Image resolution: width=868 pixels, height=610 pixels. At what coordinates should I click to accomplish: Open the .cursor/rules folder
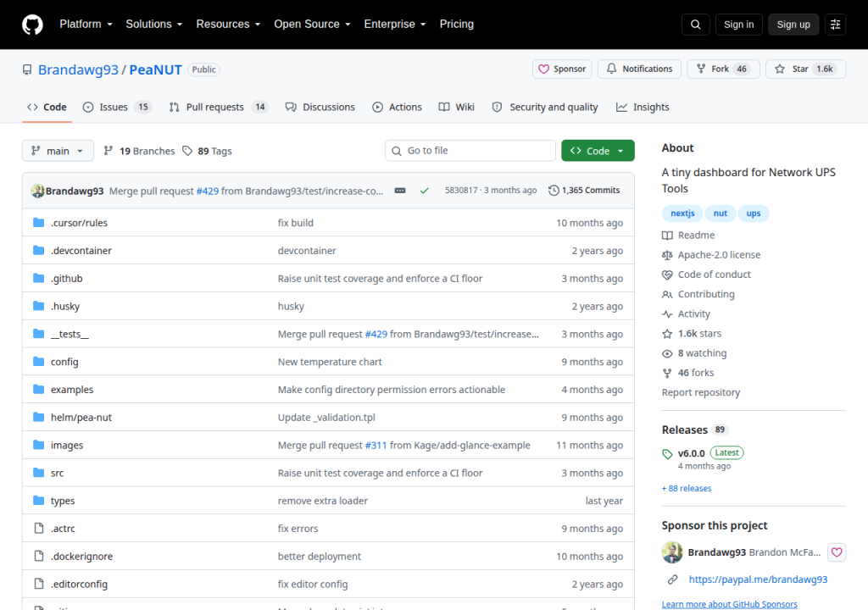[79, 223]
